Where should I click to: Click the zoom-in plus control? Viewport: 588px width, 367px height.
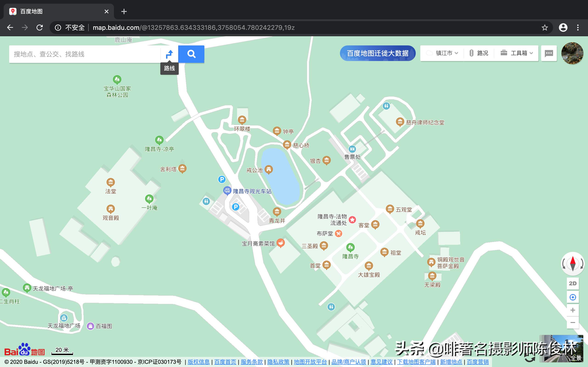click(x=573, y=310)
